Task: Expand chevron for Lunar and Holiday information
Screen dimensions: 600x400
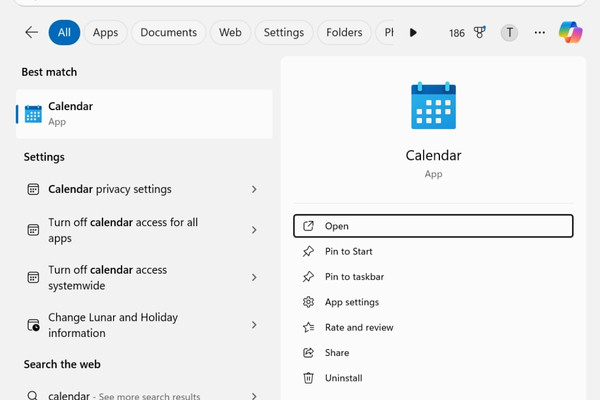Action: (254, 325)
